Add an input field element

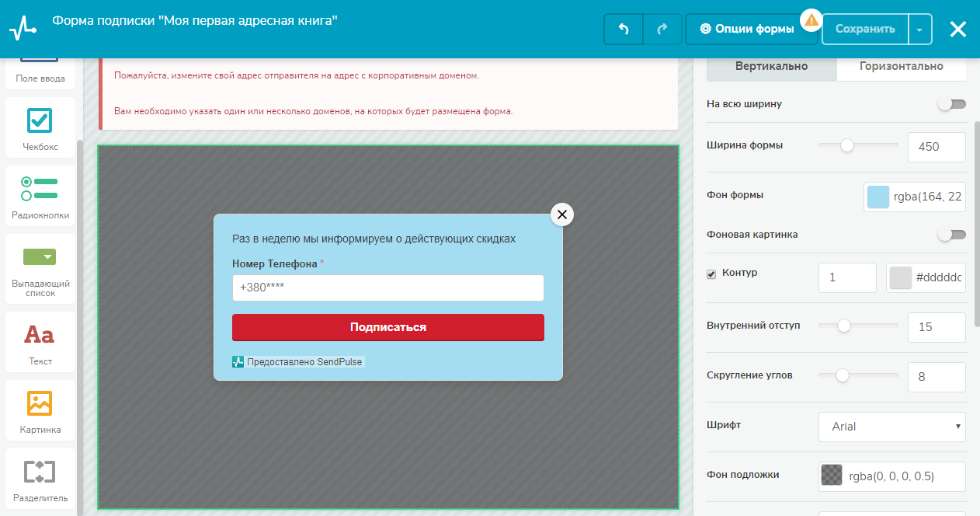40,72
